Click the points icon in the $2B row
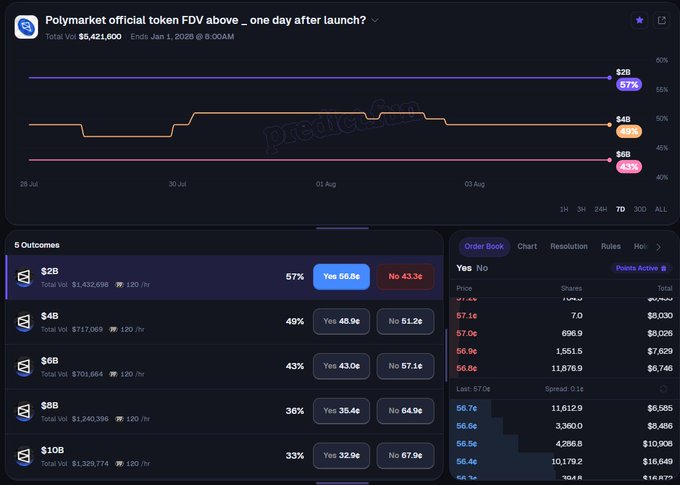680x485 pixels. (x=119, y=285)
